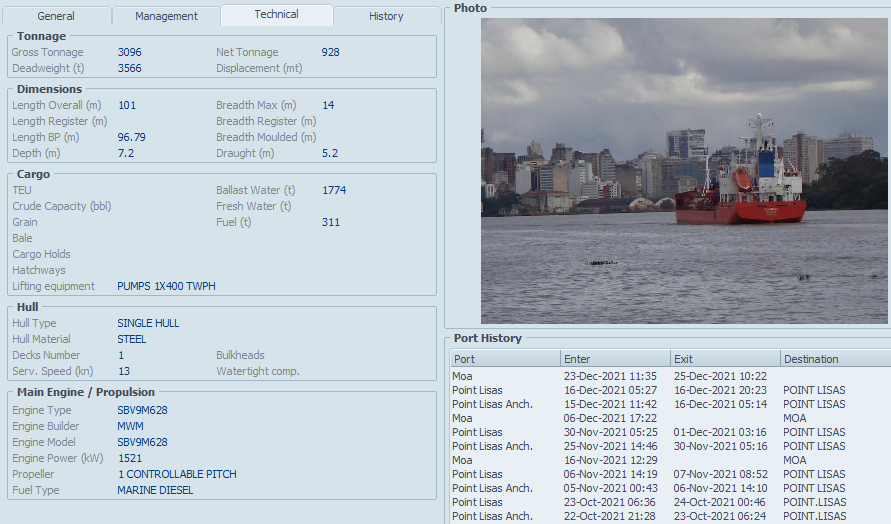The width and height of the screenshot is (891, 524).
Task: Click Serv. Speed value 13
Action: (124, 371)
